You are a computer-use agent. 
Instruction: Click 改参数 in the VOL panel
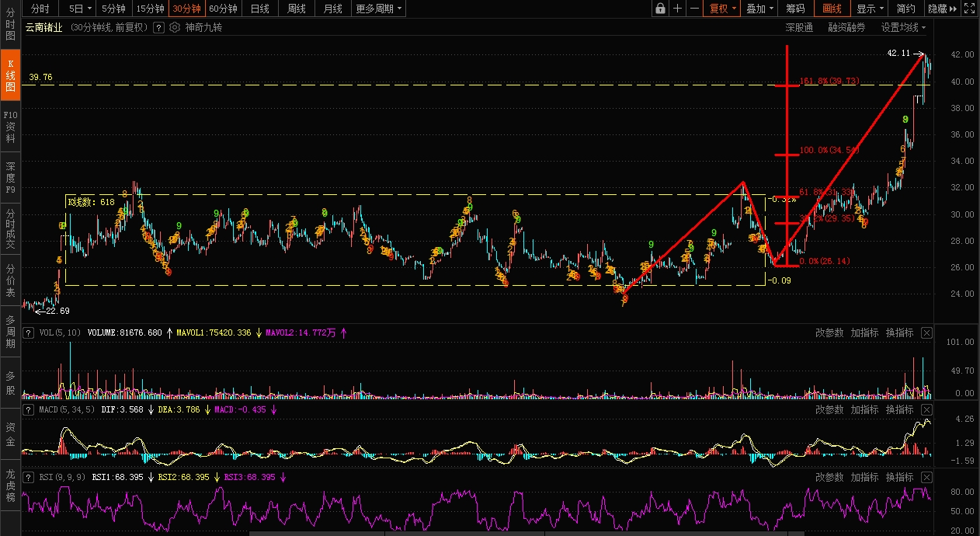[829, 332]
